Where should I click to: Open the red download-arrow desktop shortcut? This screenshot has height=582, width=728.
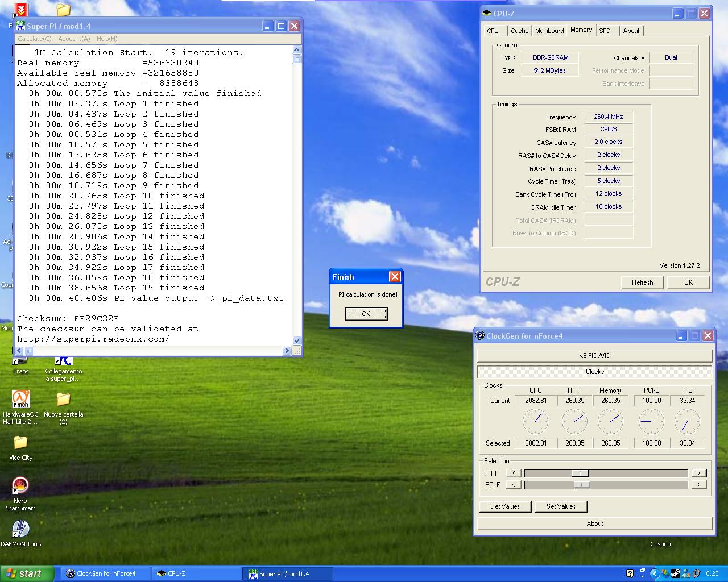[x=20, y=10]
